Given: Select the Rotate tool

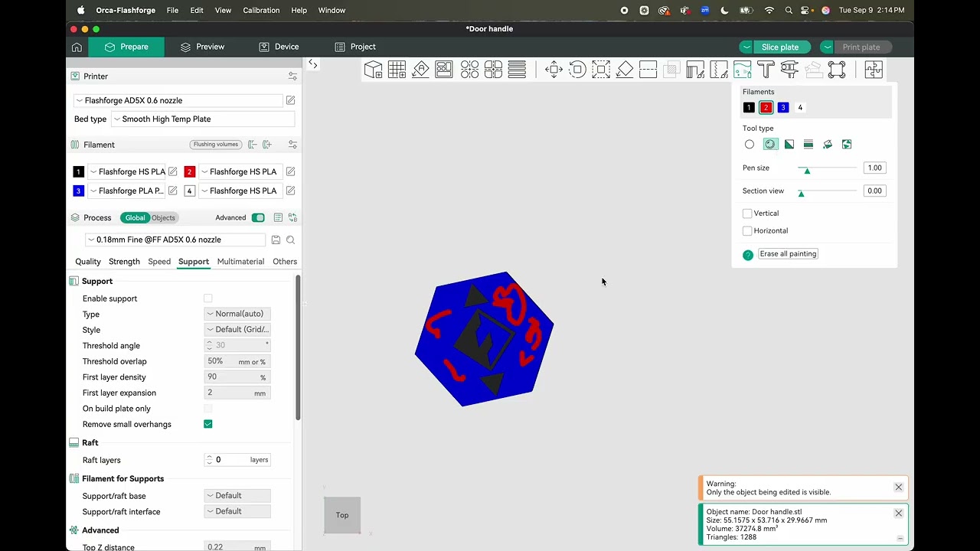Looking at the screenshot, I should 577,70.
